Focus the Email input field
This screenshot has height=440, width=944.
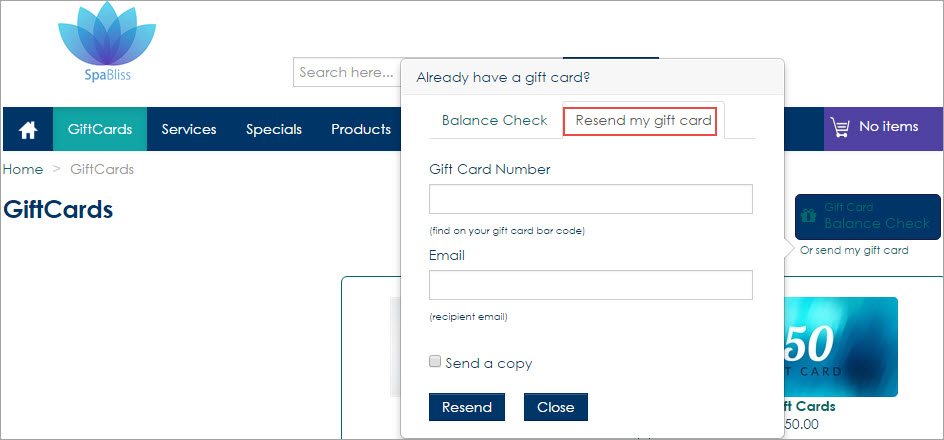coord(591,285)
